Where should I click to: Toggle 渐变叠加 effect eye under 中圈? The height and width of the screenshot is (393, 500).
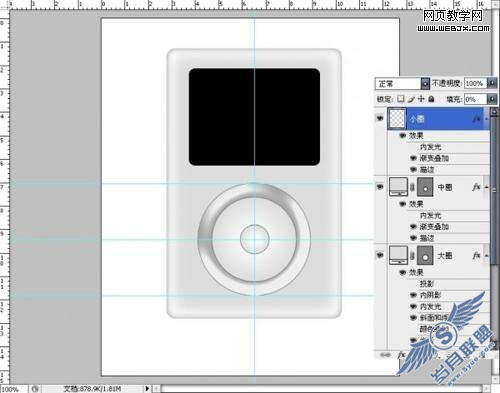(413, 227)
